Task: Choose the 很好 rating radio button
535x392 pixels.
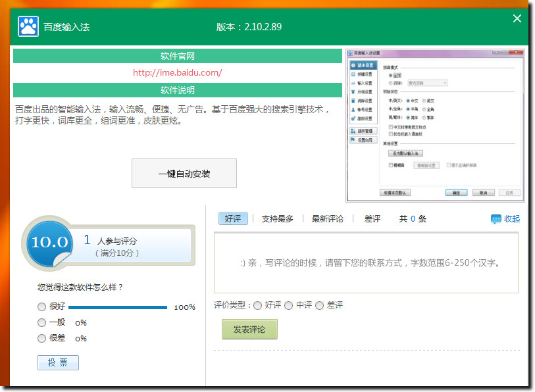Action: point(41,306)
